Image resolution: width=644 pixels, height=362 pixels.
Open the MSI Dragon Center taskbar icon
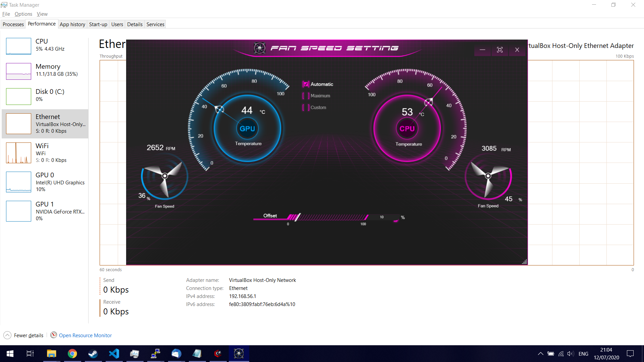[218, 354]
